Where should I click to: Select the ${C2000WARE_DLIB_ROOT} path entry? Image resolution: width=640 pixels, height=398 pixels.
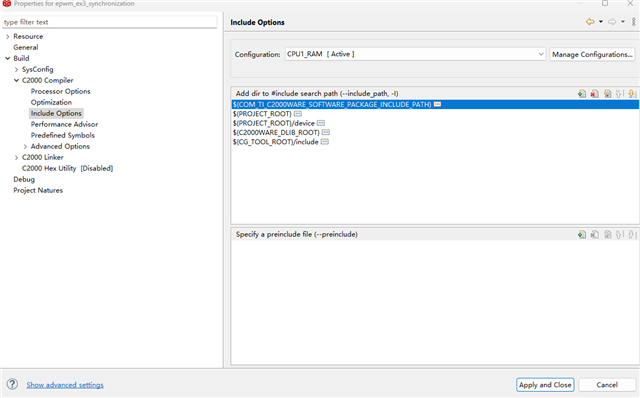point(276,132)
